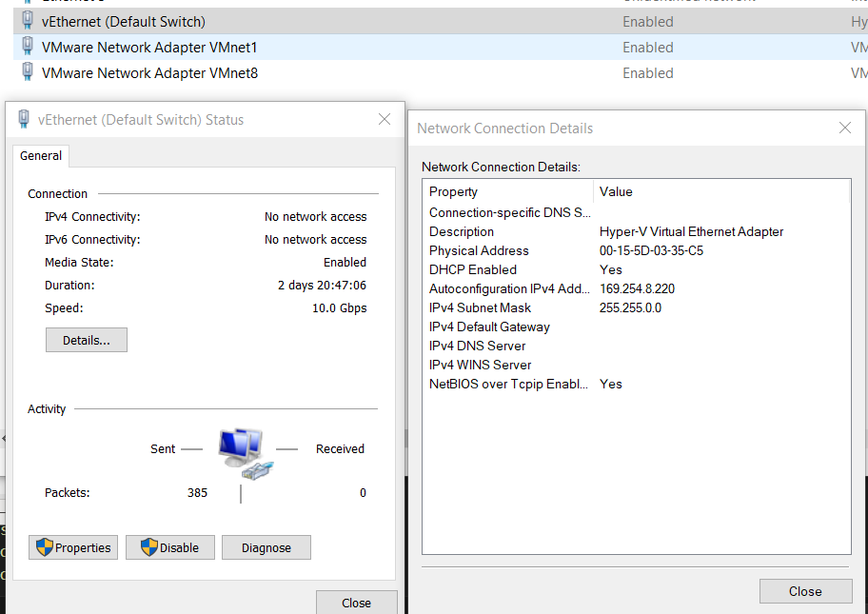Click Enabled status of VMnet8 adapter
Screen dimensions: 868x614
click(x=648, y=73)
